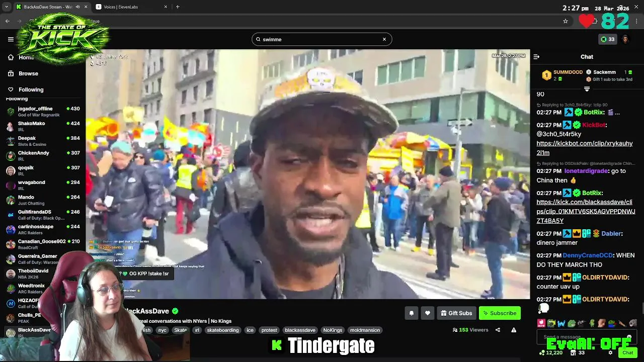Click username Dabler in chat
644x362 pixels.
click(611, 234)
